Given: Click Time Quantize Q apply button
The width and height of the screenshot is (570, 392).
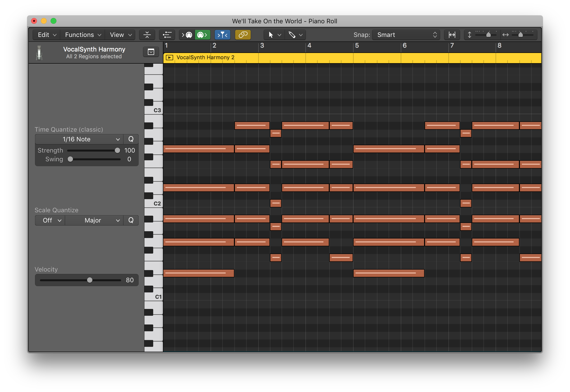Looking at the screenshot, I should click(x=130, y=139).
